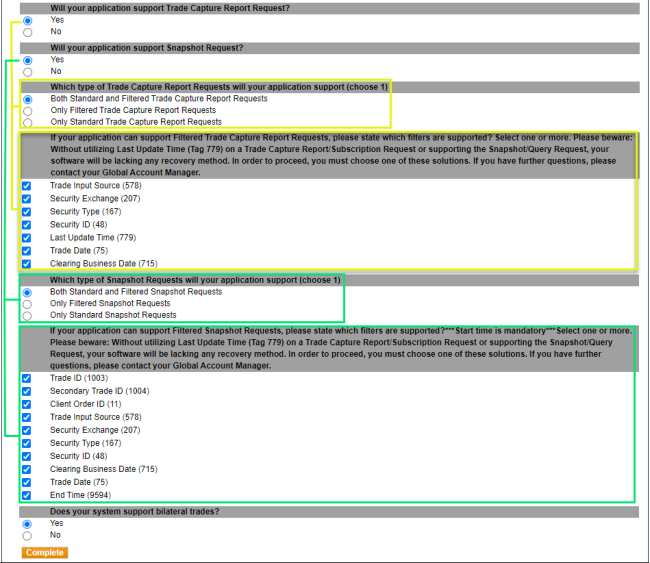Select Yes for Snapshot Request support

tap(27, 60)
